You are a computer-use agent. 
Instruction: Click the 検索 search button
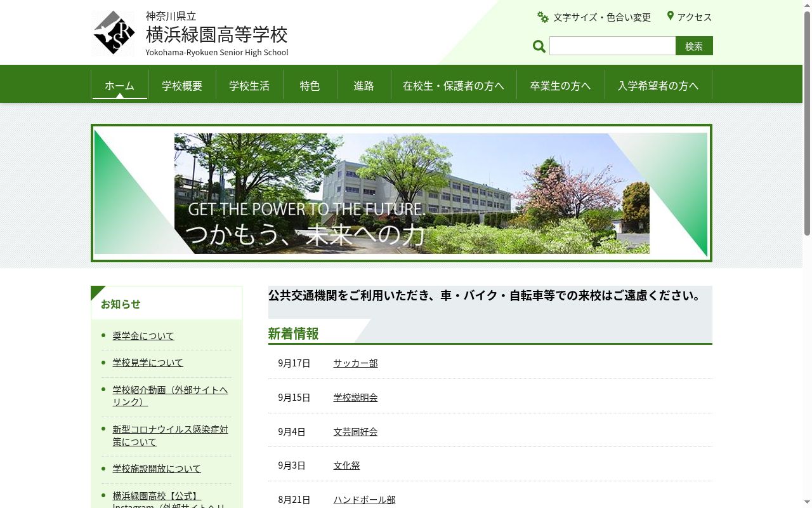[694, 46]
